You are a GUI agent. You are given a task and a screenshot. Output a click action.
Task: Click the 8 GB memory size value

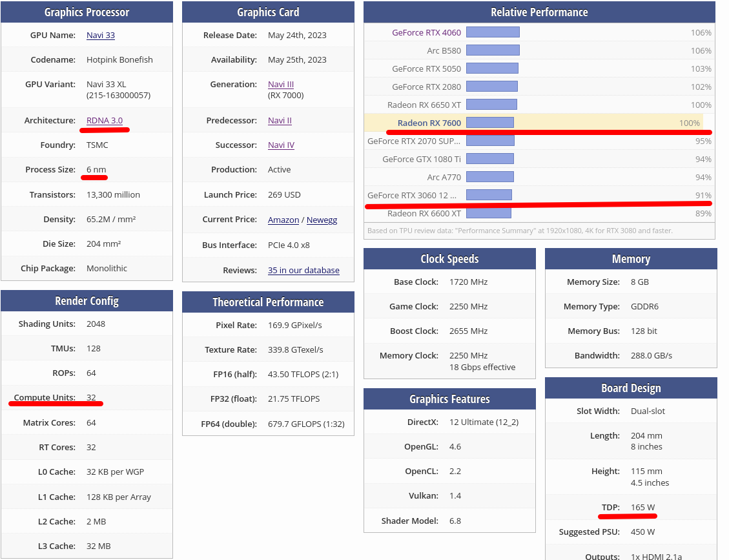point(640,282)
